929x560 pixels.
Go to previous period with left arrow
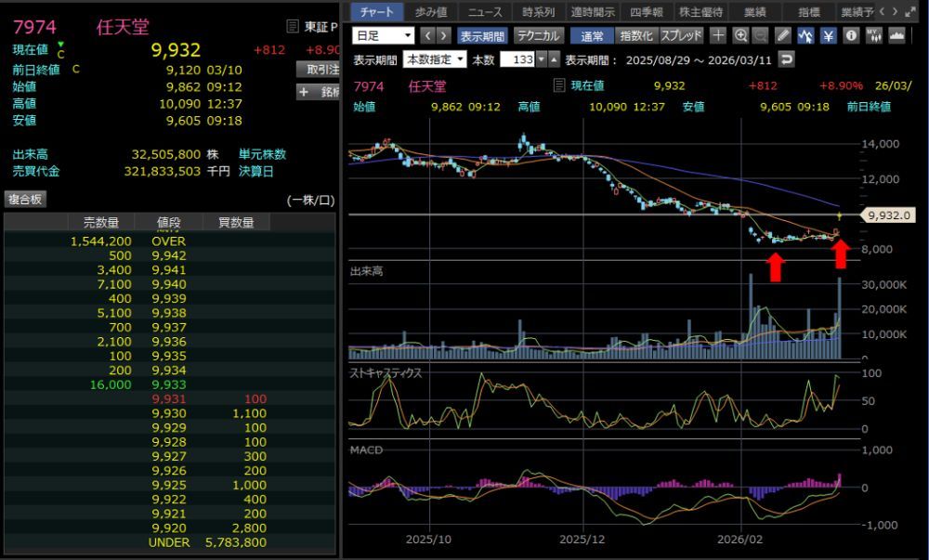(428, 35)
